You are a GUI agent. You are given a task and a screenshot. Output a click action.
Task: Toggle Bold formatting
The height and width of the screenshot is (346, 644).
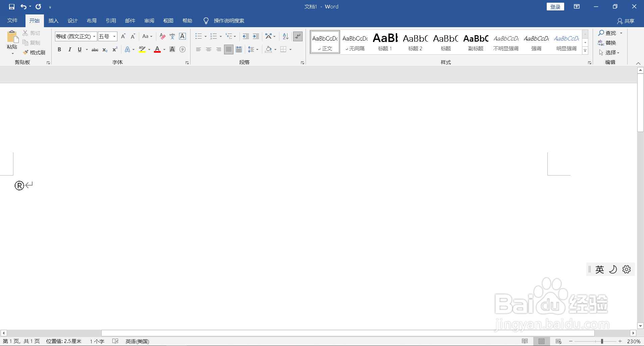(x=59, y=49)
